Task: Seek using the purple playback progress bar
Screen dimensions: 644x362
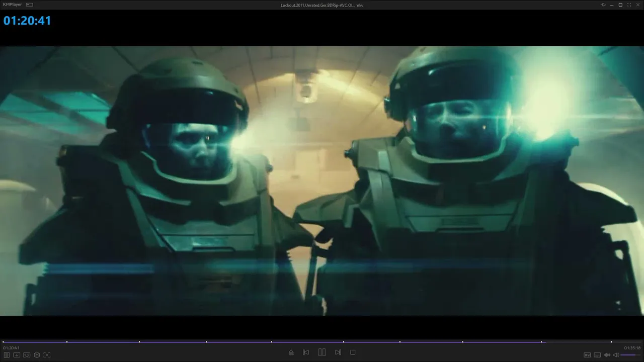Action: (x=322, y=342)
